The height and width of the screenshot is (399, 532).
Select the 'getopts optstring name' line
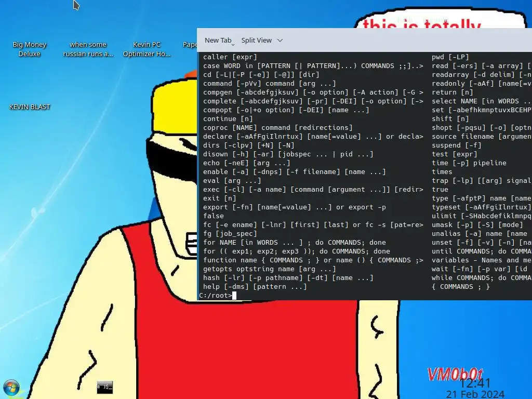(x=270, y=269)
